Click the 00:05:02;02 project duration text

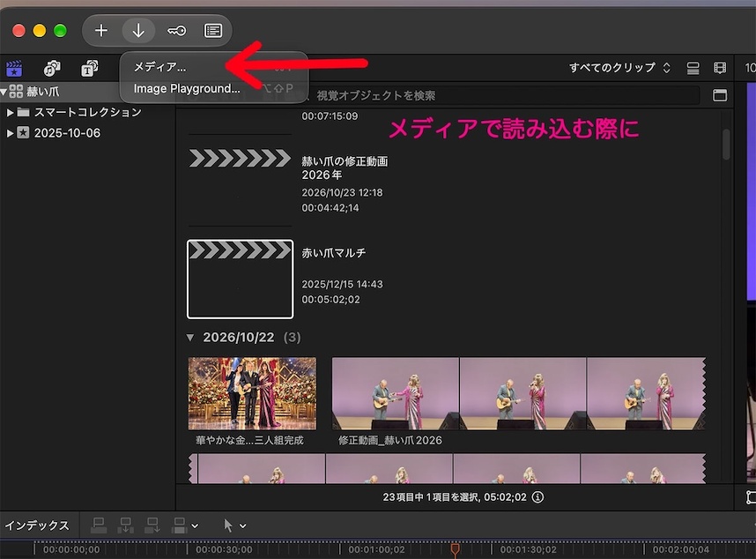click(x=330, y=300)
